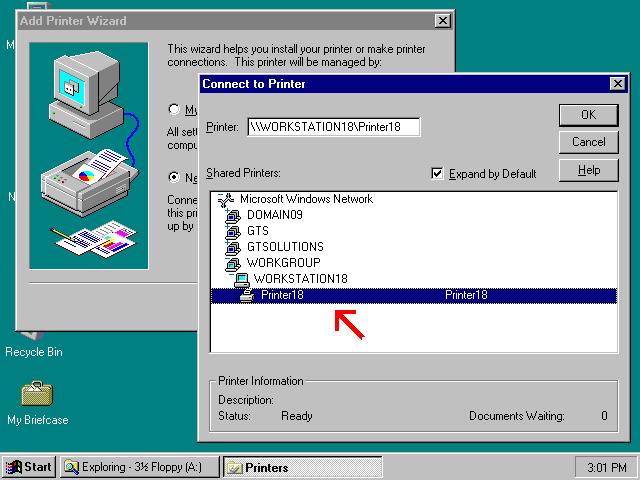
Task: Collapse the WORKSTATION18 computer node
Action: (x=231, y=275)
